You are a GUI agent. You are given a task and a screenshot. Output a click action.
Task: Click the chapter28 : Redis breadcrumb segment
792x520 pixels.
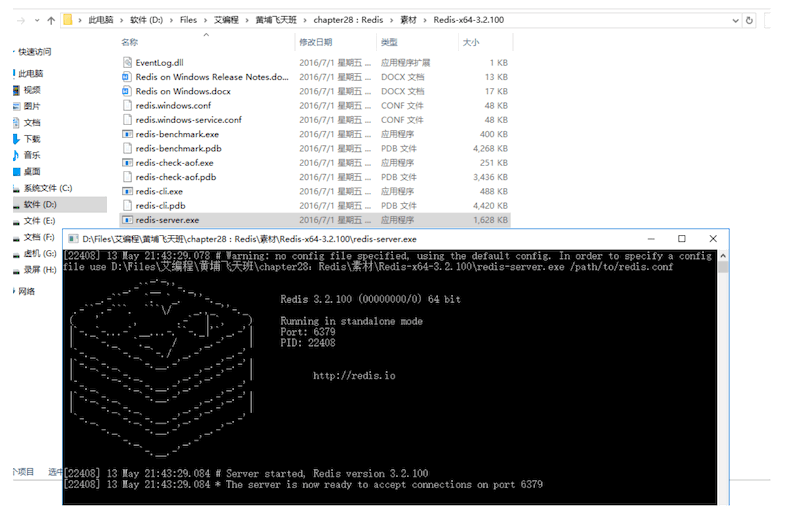tap(348, 20)
